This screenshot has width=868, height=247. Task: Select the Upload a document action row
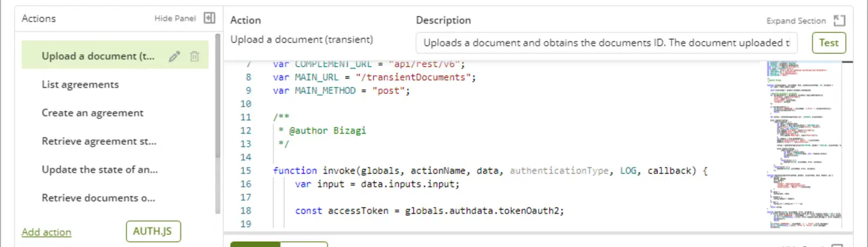[115, 56]
